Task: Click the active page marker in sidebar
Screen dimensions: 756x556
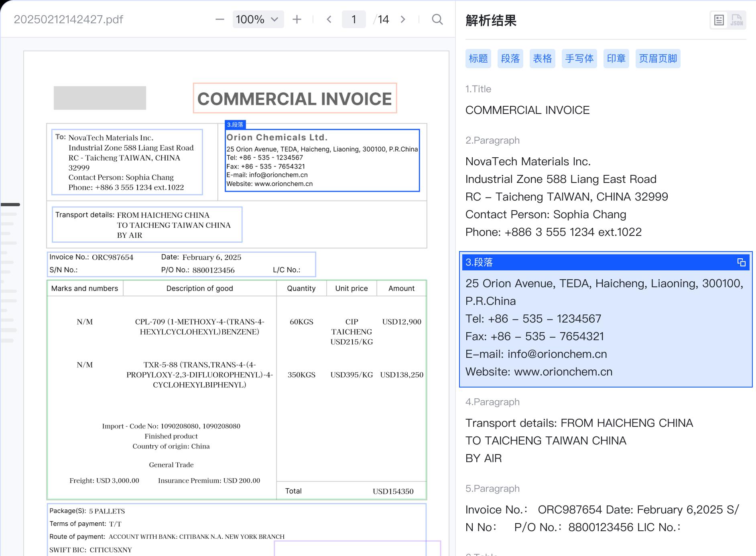Action: (x=10, y=205)
